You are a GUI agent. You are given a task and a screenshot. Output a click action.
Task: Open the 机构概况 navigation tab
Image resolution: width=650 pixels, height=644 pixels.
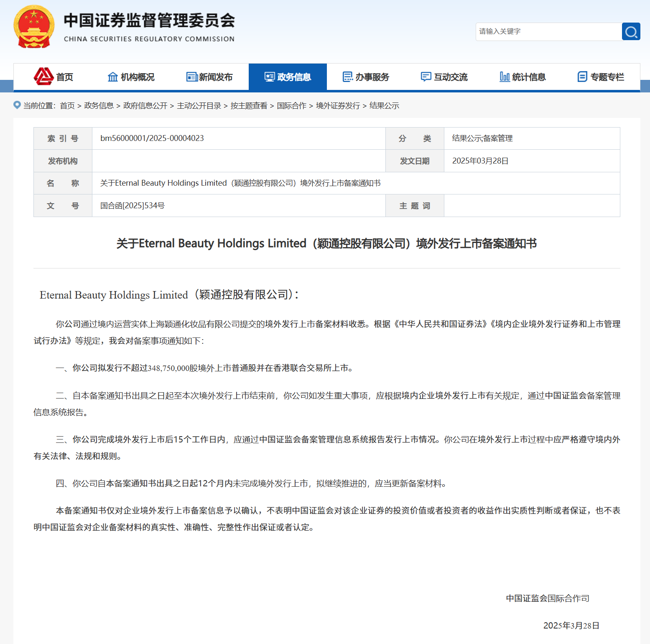click(131, 77)
